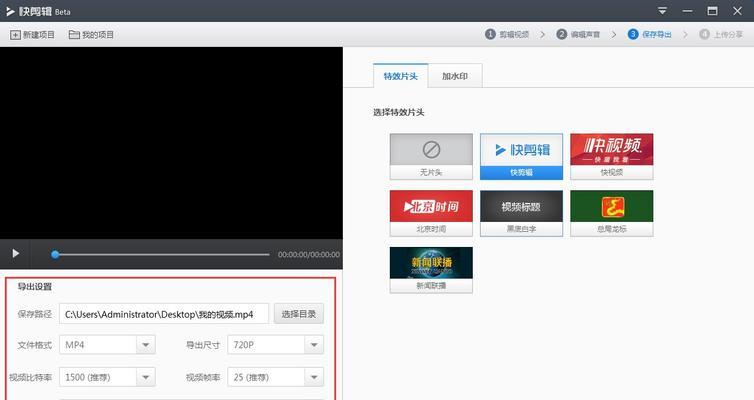Click the playback time 00:00:00/00:00:00 text
The width and height of the screenshot is (754, 400).
click(x=309, y=254)
